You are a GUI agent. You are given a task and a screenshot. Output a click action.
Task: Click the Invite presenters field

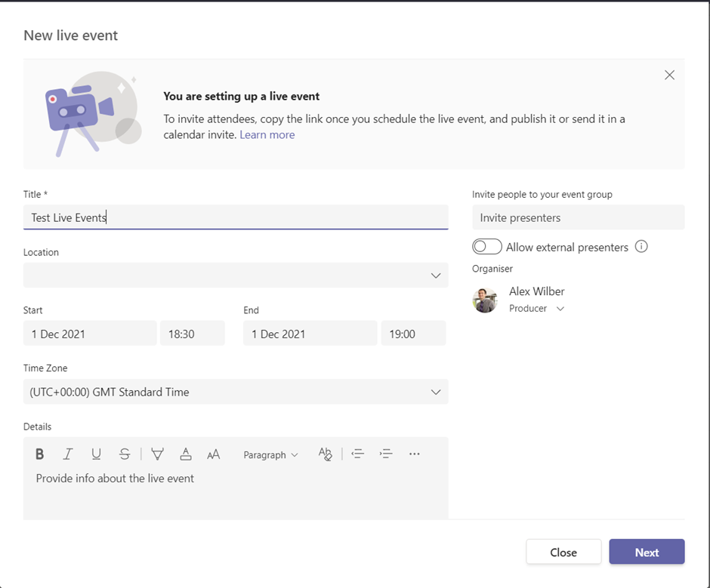(578, 217)
